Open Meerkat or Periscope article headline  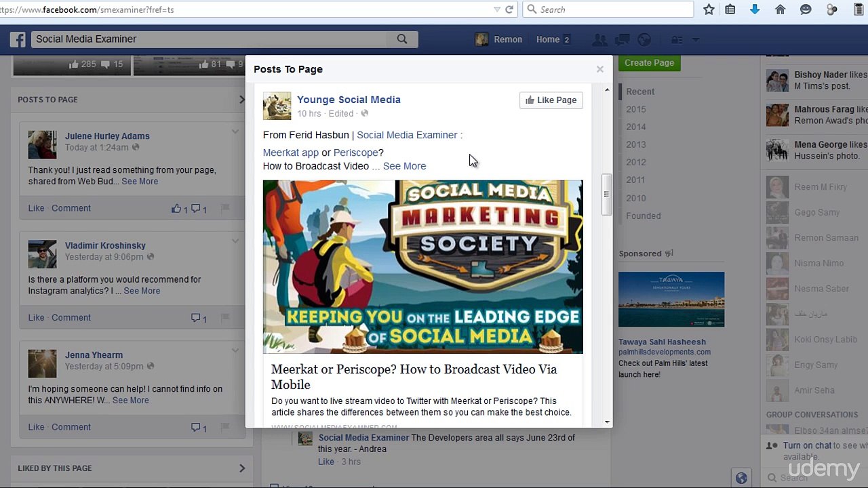click(x=414, y=377)
